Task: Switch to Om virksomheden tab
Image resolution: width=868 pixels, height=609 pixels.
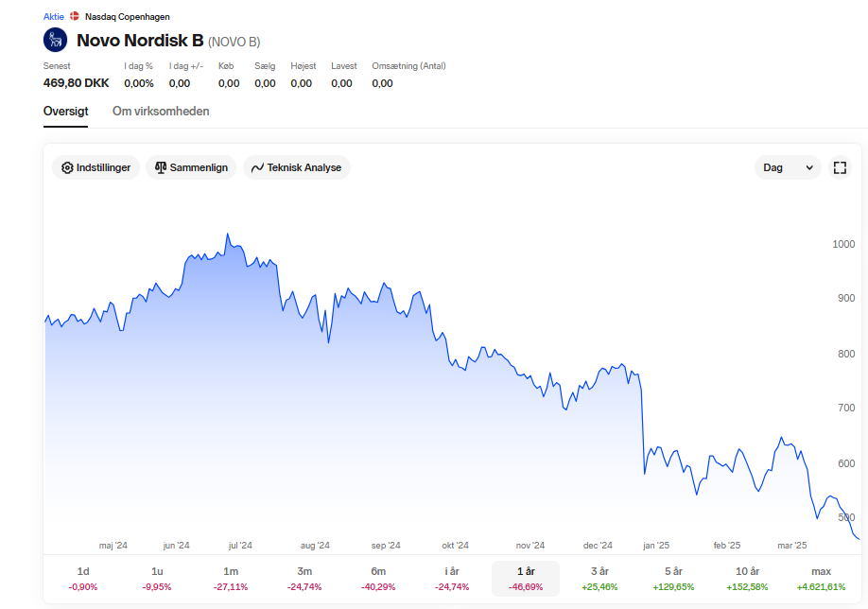Action: click(161, 112)
